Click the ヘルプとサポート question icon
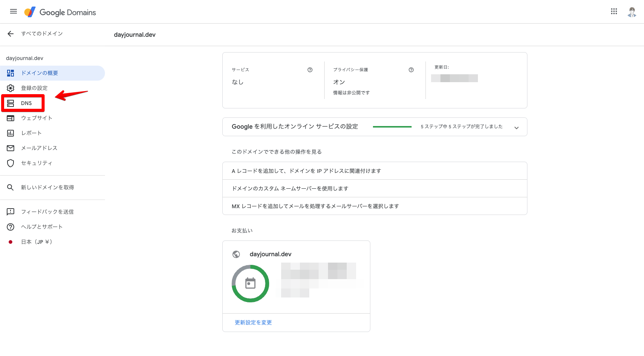The image size is (644, 356). (x=10, y=227)
